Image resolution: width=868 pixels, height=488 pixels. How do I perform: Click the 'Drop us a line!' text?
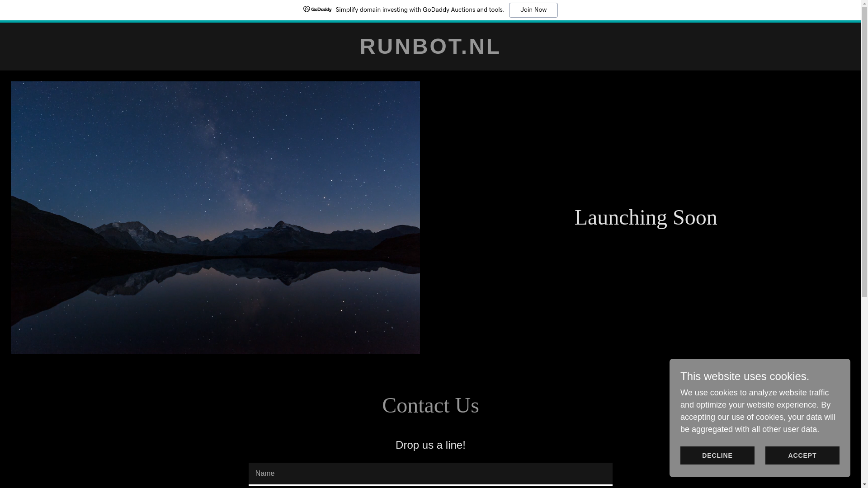point(430,445)
